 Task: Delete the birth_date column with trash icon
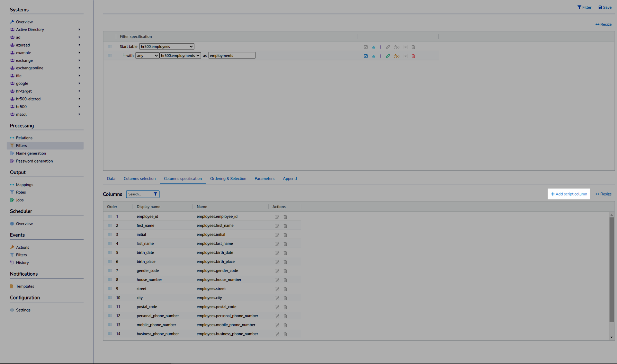(285, 253)
